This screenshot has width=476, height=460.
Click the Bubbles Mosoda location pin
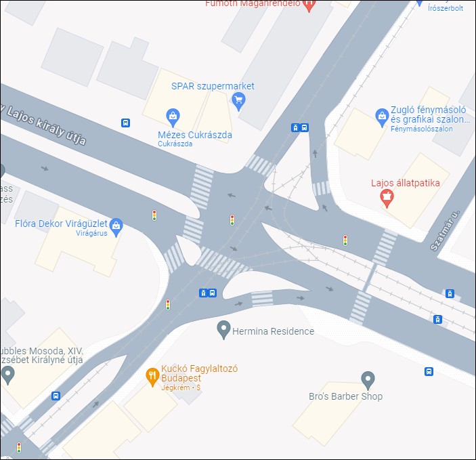click(7, 375)
